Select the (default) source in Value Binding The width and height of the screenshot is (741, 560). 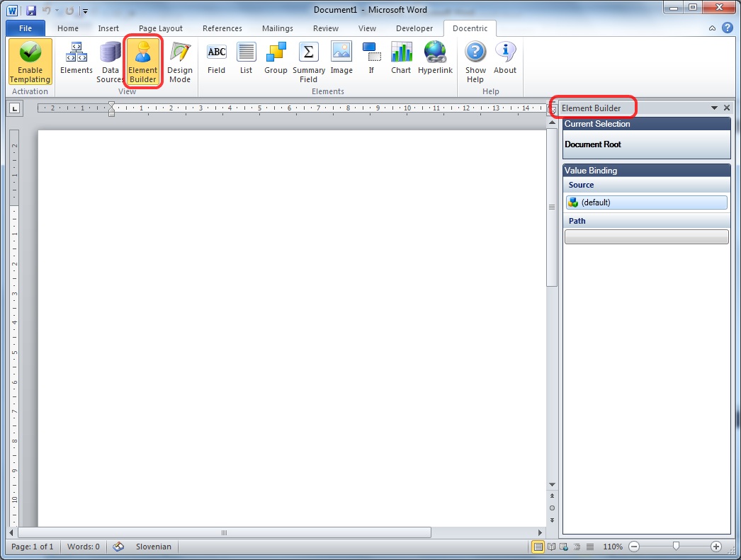click(647, 202)
